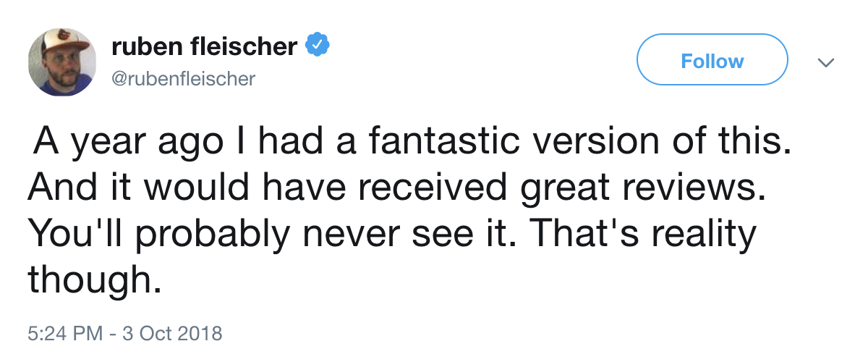Image resolution: width=868 pixels, height=362 pixels.
Task: Open the @rubenfleischer handle link
Action: pyautogui.click(x=183, y=78)
